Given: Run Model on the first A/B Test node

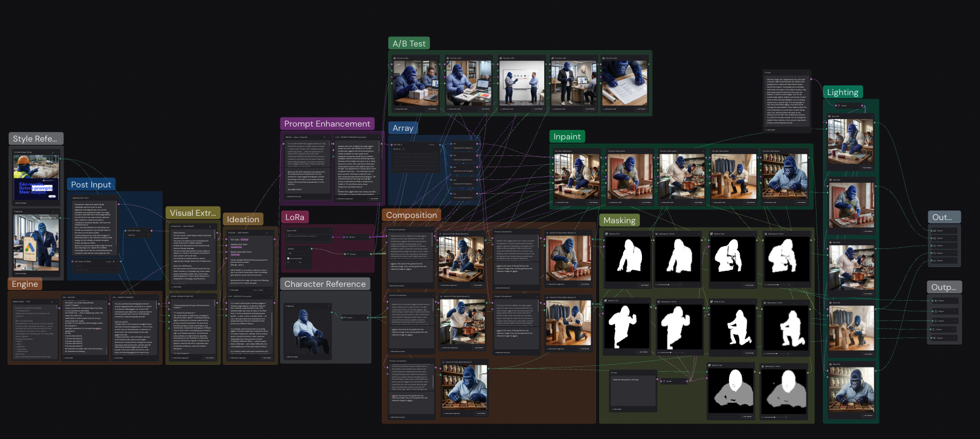Looking at the screenshot, I should pyautogui.click(x=432, y=109).
